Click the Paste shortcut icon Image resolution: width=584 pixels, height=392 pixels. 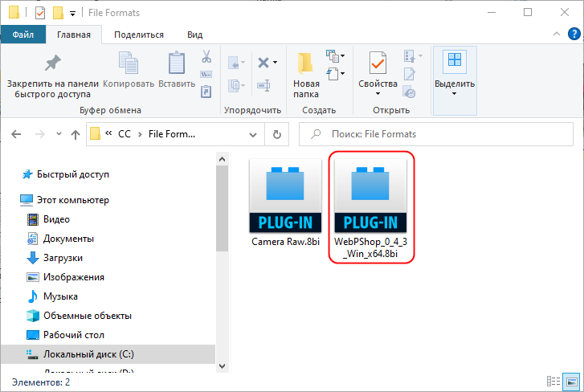(206, 92)
